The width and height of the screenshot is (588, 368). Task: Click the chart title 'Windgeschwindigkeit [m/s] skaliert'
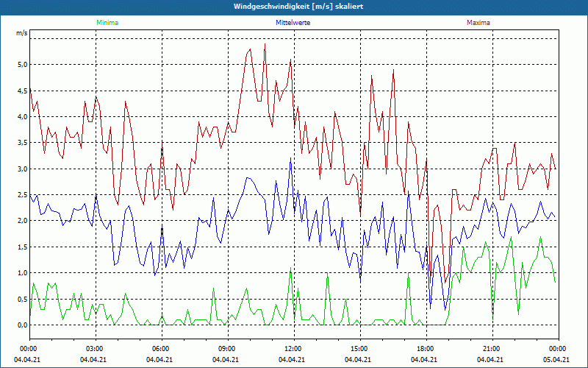(x=298, y=7)
